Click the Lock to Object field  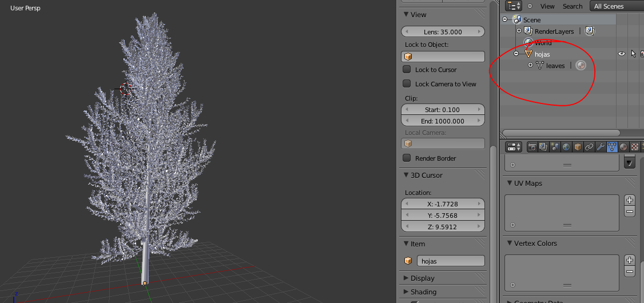[x=443, y=57]
